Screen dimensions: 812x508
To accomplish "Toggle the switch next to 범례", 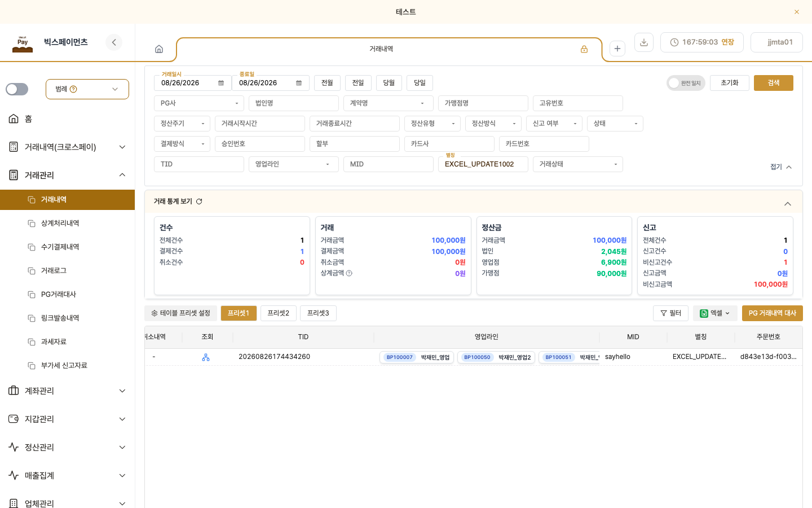I will (x=17, y=89).
